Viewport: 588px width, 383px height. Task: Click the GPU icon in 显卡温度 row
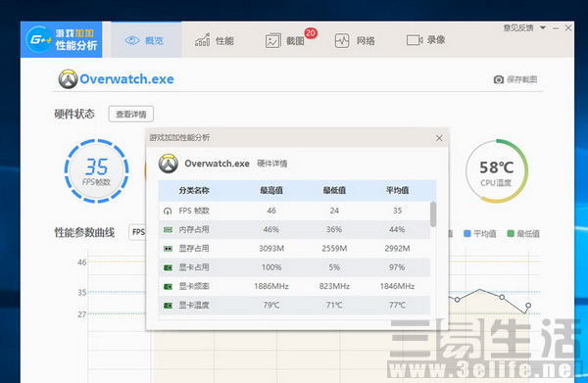pos(168,306)
